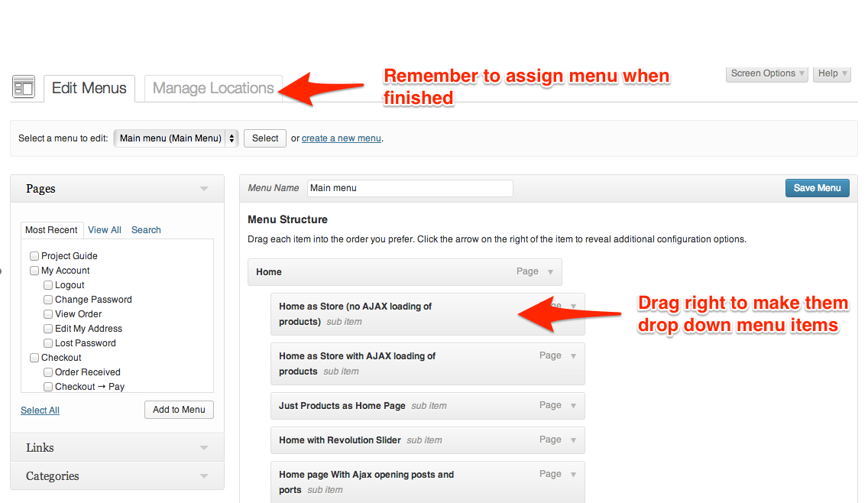Tick the Logout page checkbox
The image size is (868, 503).
coord(48,284)
